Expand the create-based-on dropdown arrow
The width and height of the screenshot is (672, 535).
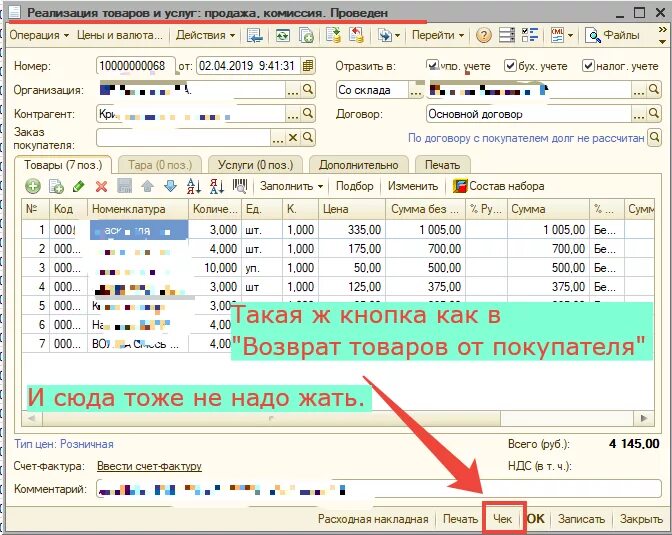click(x=397, y=36)
